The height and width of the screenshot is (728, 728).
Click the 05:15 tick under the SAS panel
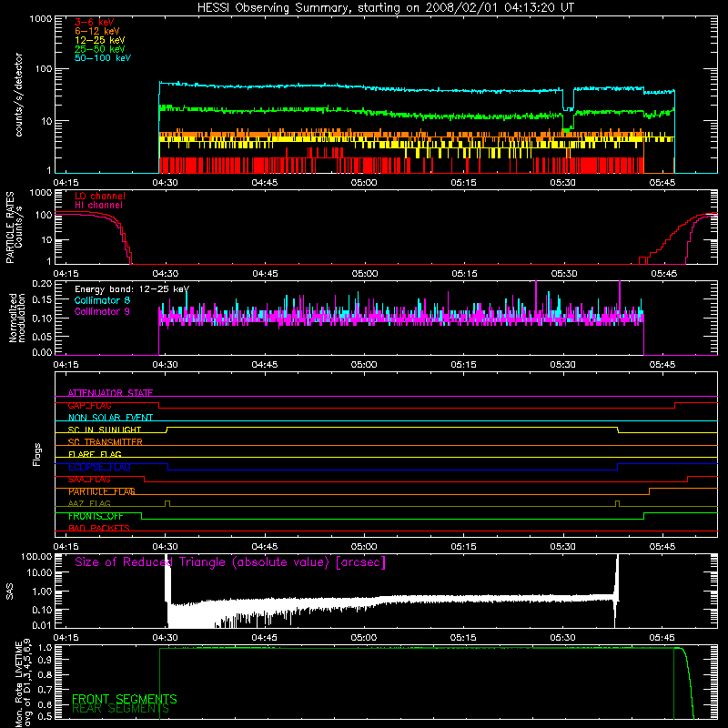[x=463, y=638]
